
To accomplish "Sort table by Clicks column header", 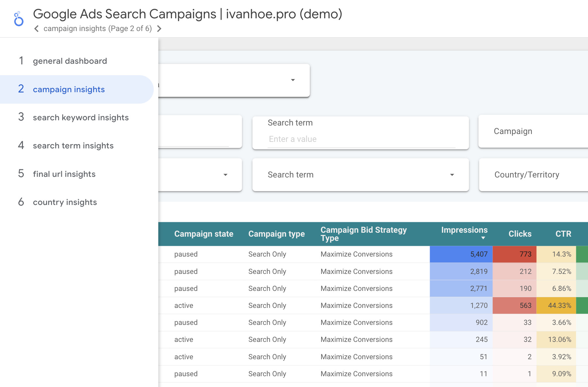I will point(520,234).
